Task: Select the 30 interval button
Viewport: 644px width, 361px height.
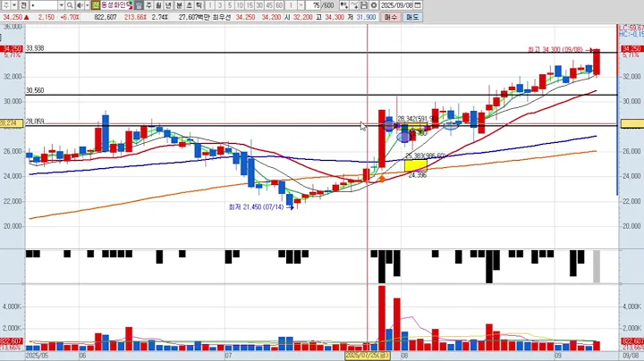Action: pos(259,5)
